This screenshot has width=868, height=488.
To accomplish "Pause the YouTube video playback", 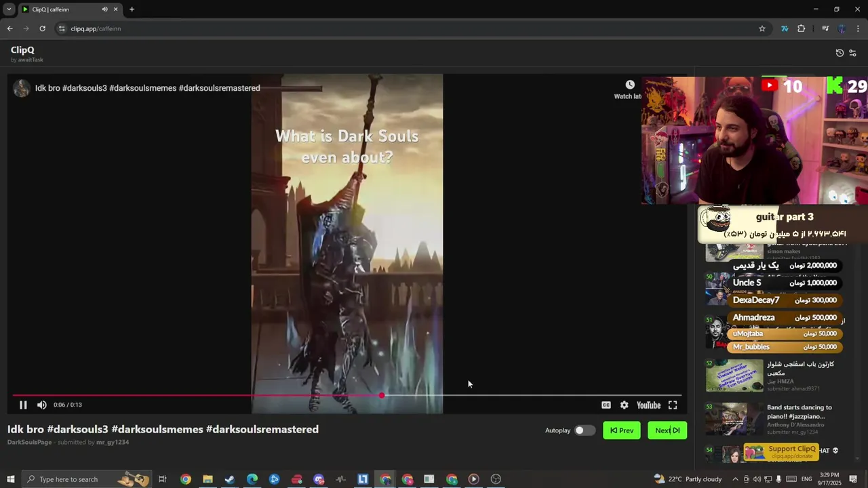I will pyautogui.click(x=23, y=405).
